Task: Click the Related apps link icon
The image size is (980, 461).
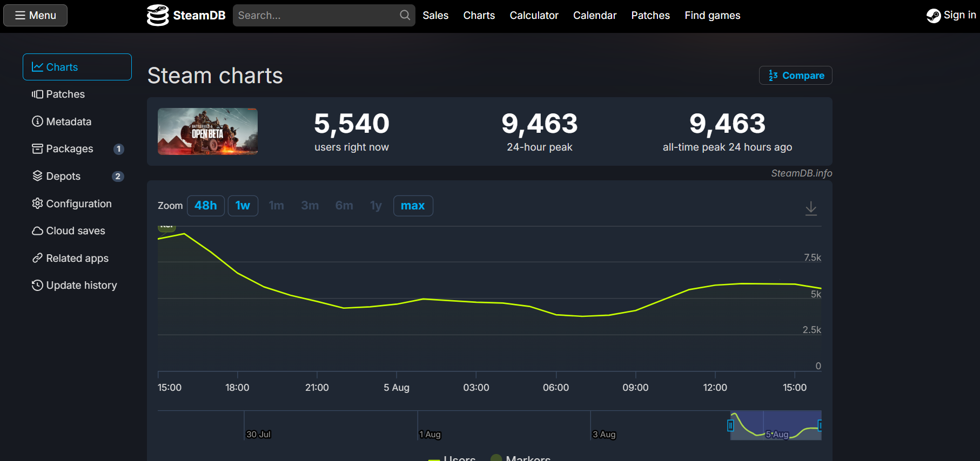Action: pyautogui.click(x=37, y=258)
